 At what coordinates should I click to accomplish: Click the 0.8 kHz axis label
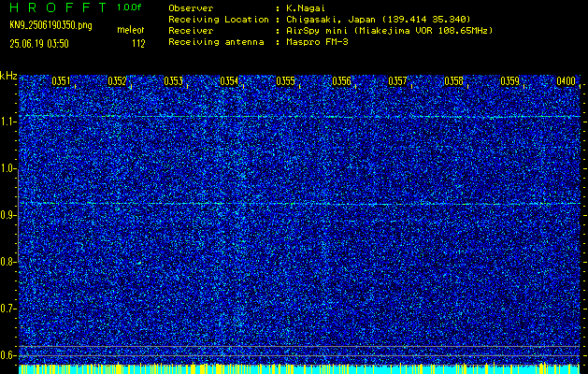pos(7,262)
